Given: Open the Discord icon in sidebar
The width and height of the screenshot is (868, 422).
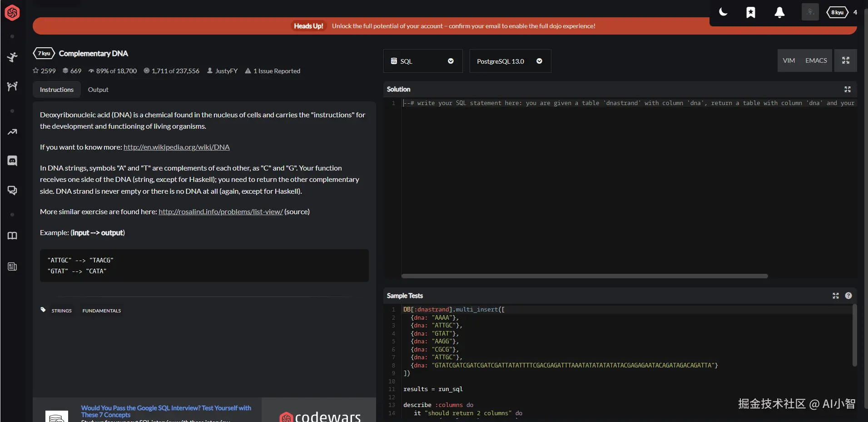Looking at the screenshot, I should 12,161.
